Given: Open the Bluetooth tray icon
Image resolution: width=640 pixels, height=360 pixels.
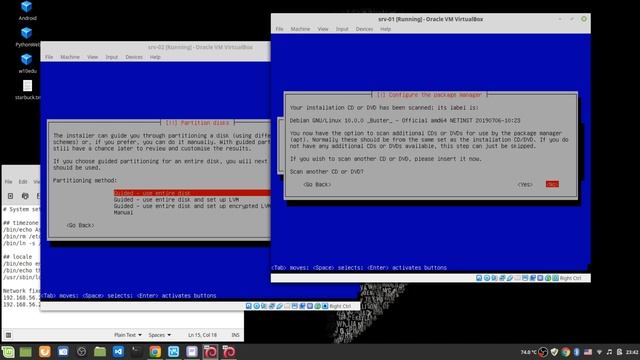Looking at the screenshot, I should 576,352.
